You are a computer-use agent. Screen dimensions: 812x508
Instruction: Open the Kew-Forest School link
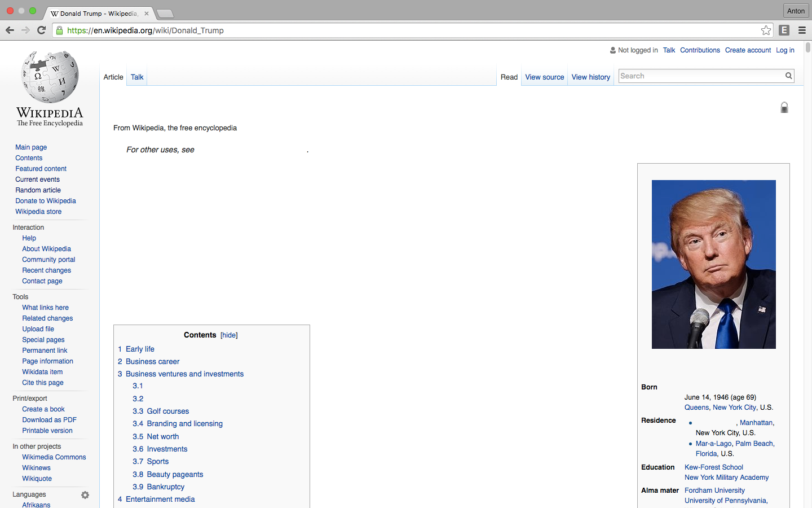click(714, 467)
